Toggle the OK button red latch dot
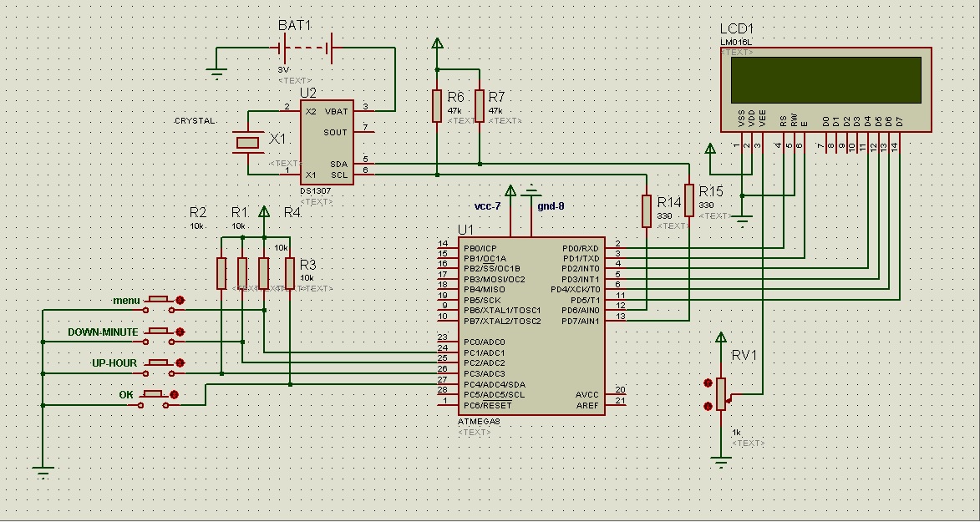 (x=175, y=394)
